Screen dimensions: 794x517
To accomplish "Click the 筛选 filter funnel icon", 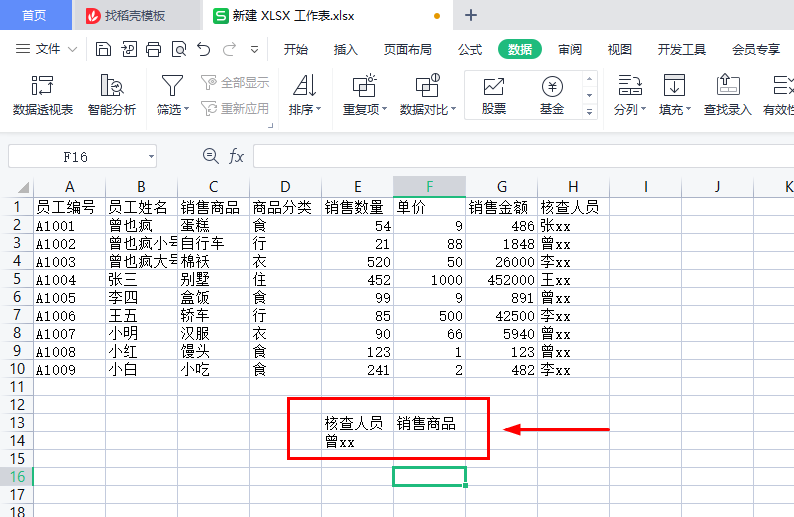I will click(172, 86).
